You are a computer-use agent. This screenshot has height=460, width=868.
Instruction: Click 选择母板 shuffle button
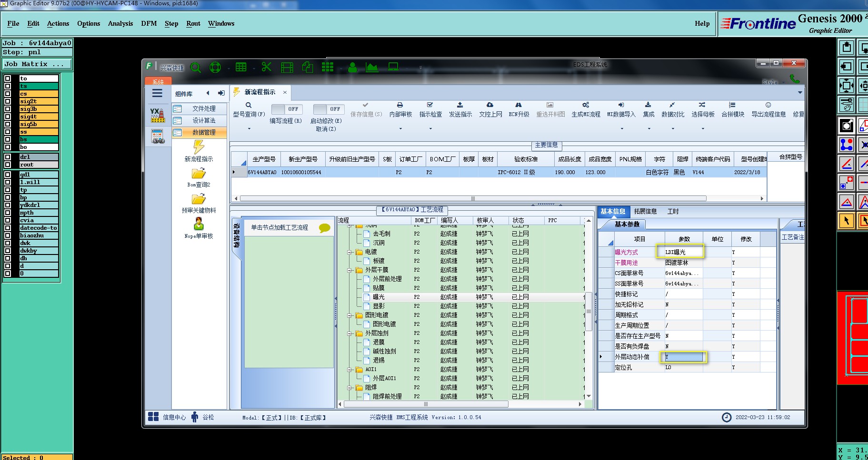[x=703, y=110]
